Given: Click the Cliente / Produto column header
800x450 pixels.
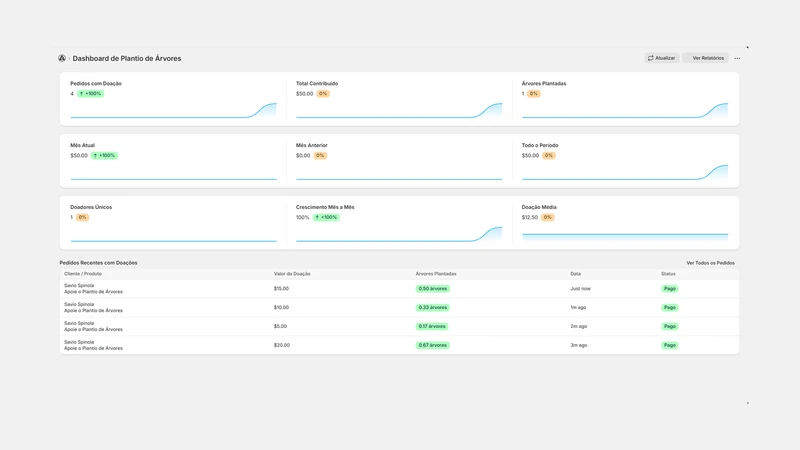Looking at the screenshot, I should click(x=83, y=274).
